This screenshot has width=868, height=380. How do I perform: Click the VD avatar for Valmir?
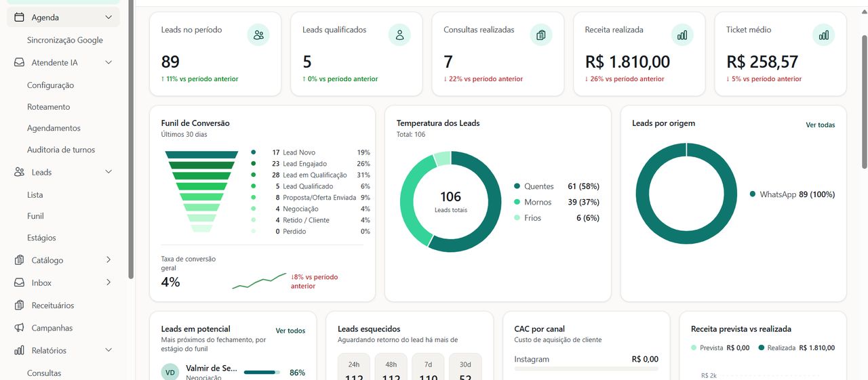click(x=170, y=372)
